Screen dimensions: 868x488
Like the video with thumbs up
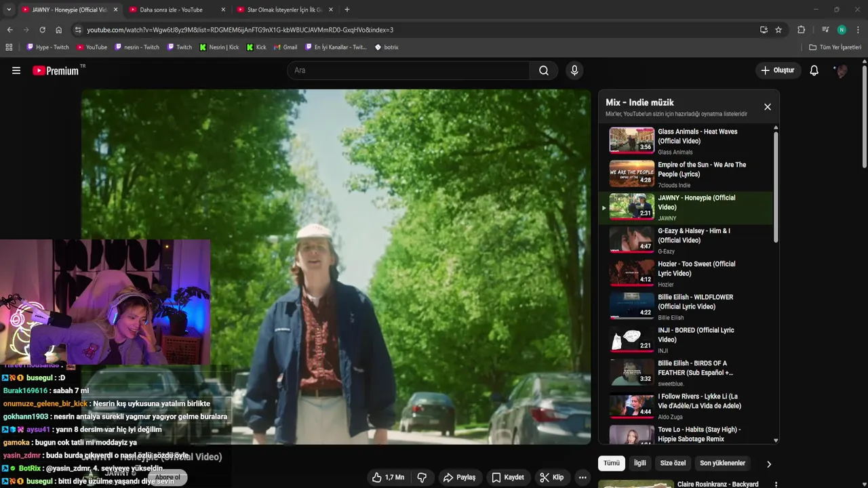pos(388,477)
